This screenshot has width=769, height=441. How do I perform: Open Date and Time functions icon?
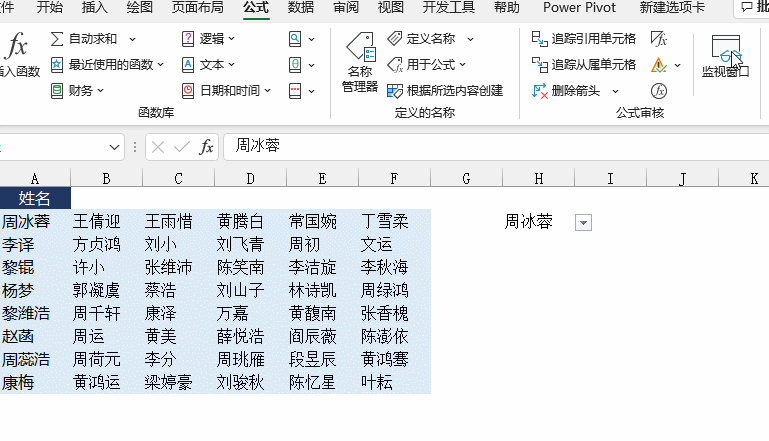click(188, 91)
